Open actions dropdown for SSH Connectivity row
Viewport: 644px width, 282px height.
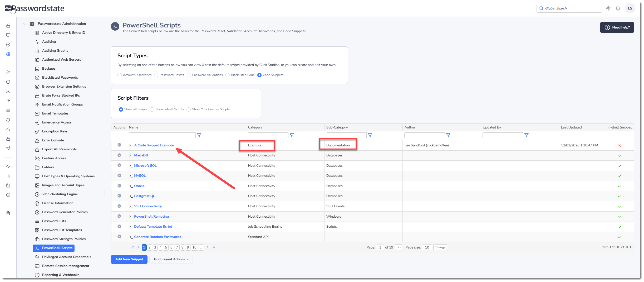(x=119, y=206)
